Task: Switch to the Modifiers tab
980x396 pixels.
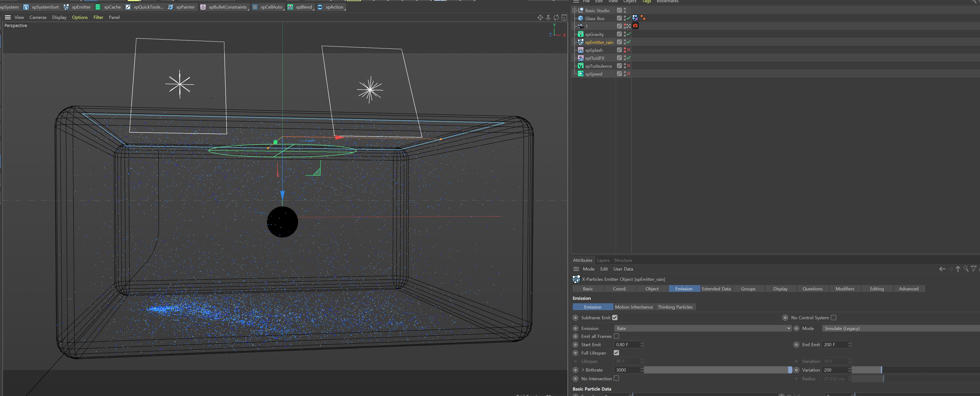Action: (x=845, y=289)
